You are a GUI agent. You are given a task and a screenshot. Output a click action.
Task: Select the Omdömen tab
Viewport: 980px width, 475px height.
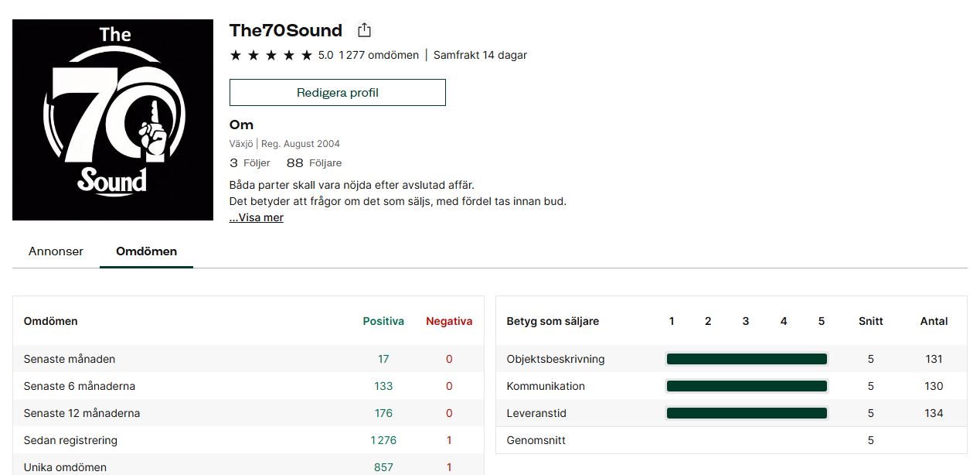click(146, 251)
